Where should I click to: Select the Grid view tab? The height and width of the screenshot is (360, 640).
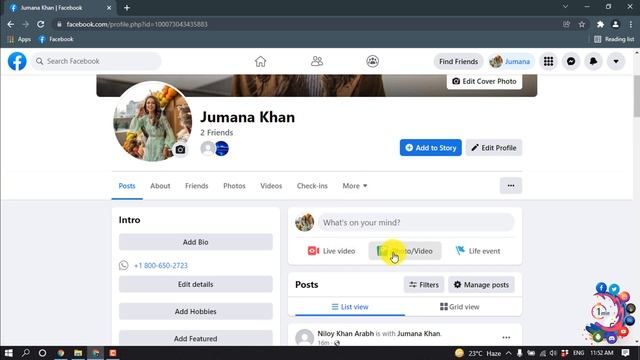(x=459, y=307)
